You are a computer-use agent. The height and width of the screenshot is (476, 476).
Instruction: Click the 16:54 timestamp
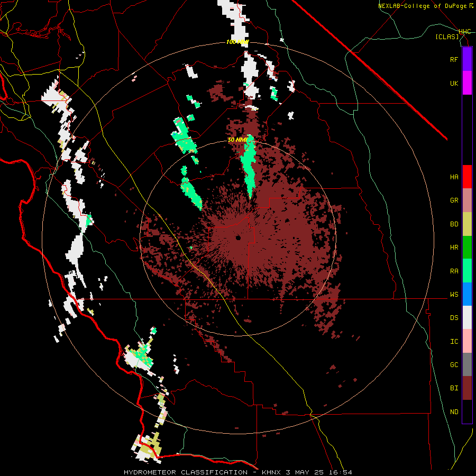click(340, 472)
